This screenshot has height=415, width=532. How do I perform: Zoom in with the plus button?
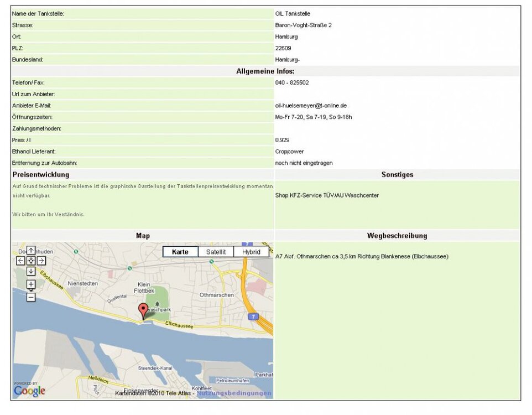(31, 284)
